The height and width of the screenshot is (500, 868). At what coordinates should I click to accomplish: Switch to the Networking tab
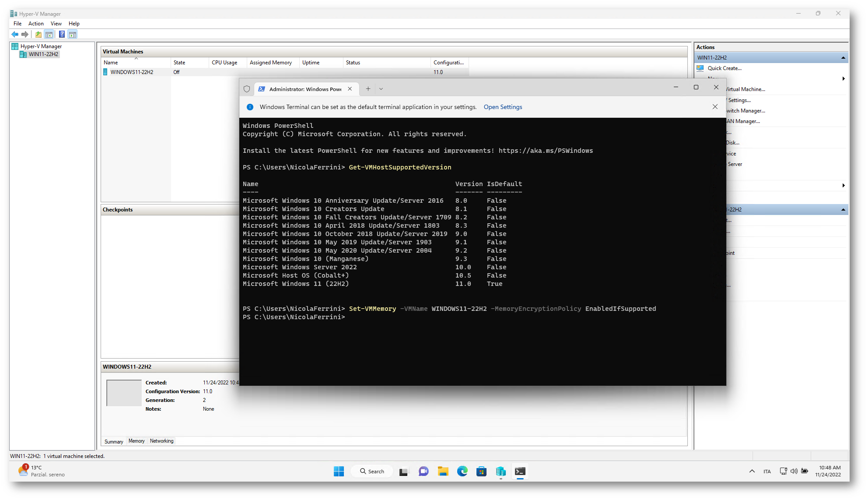pos(161,441)
